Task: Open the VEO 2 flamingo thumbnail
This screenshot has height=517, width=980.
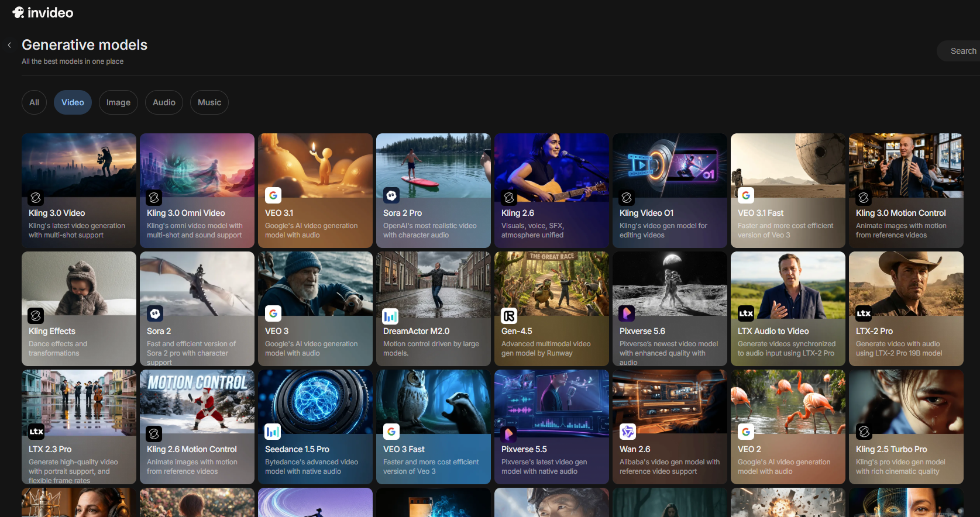Action: point(788,401)
